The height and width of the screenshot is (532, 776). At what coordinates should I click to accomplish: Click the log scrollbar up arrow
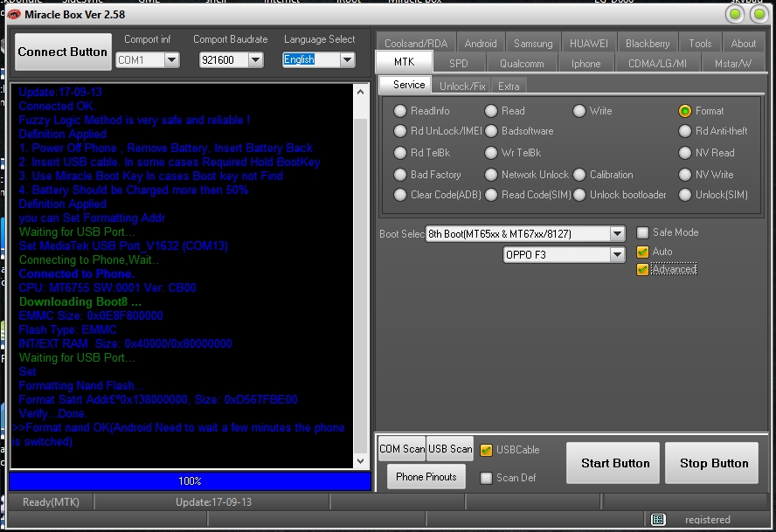click(360, 92)
